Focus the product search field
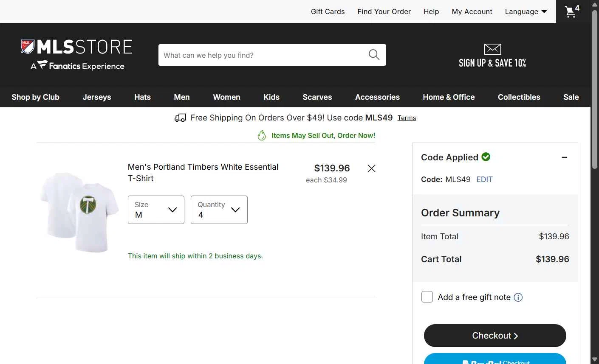This screenshot has width=599, height=364. click(x=263, y=55)
